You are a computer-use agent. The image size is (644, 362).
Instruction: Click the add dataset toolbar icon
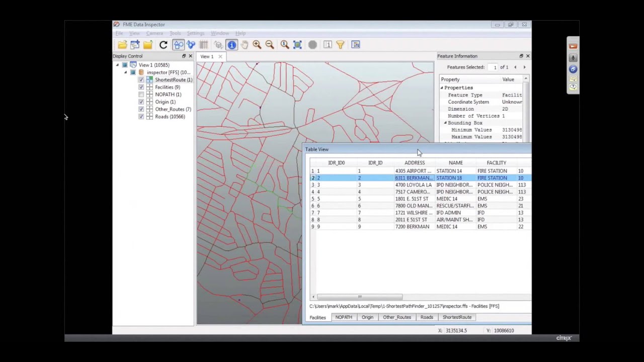[135, 45]
